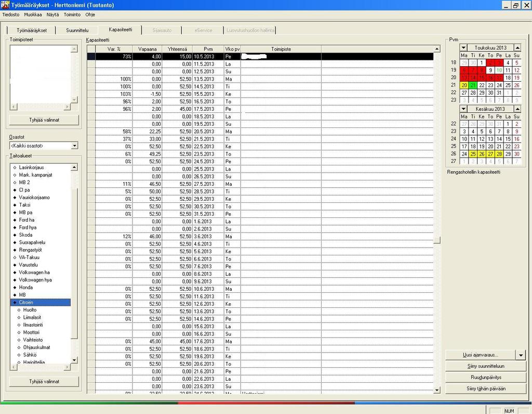Open the Ohje menu

click(90, 15)
